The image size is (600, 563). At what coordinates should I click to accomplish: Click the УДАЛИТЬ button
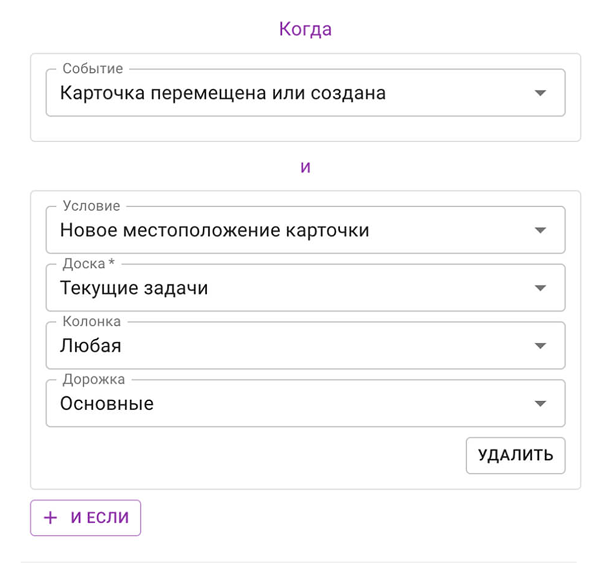coord(515,455)
